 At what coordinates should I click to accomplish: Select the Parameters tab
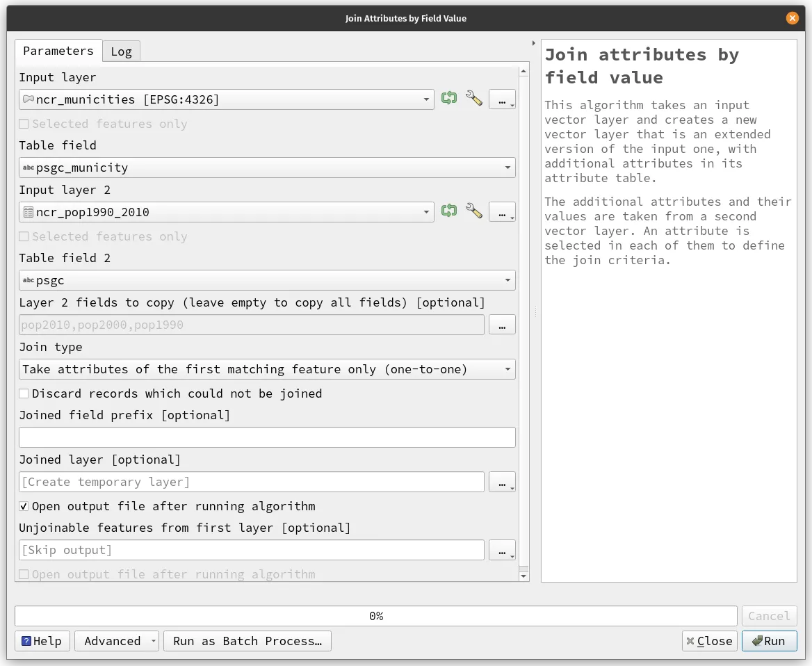coord(58,51)
